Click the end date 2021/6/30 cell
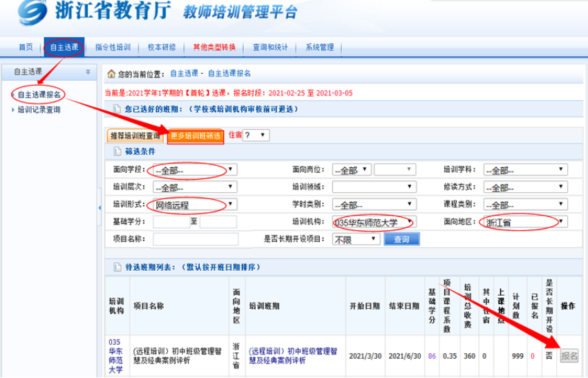 405,357
